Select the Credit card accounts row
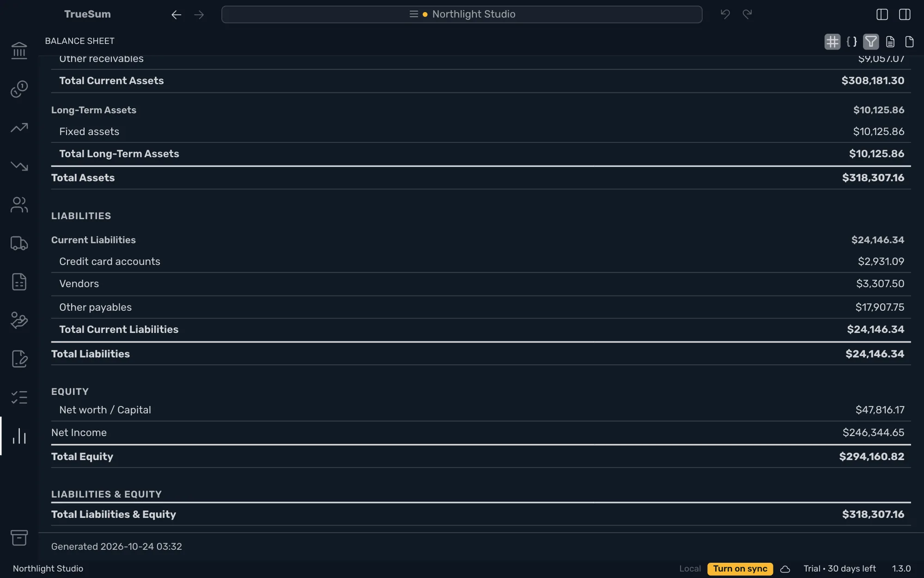This screenshot has width=924, height=578. point(481,262)
